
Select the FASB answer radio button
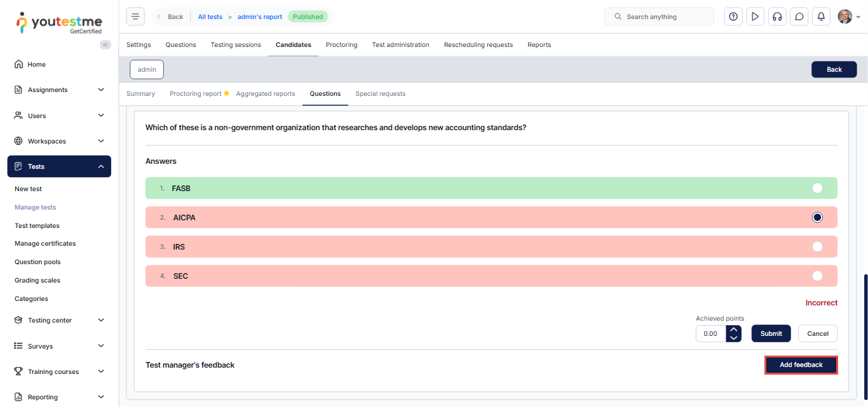(817, 188)
